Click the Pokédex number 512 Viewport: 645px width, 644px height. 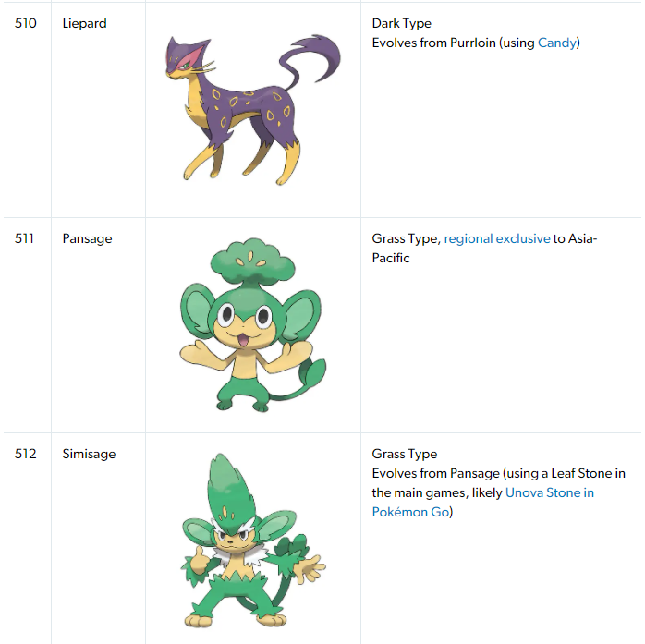click(26, 454)
